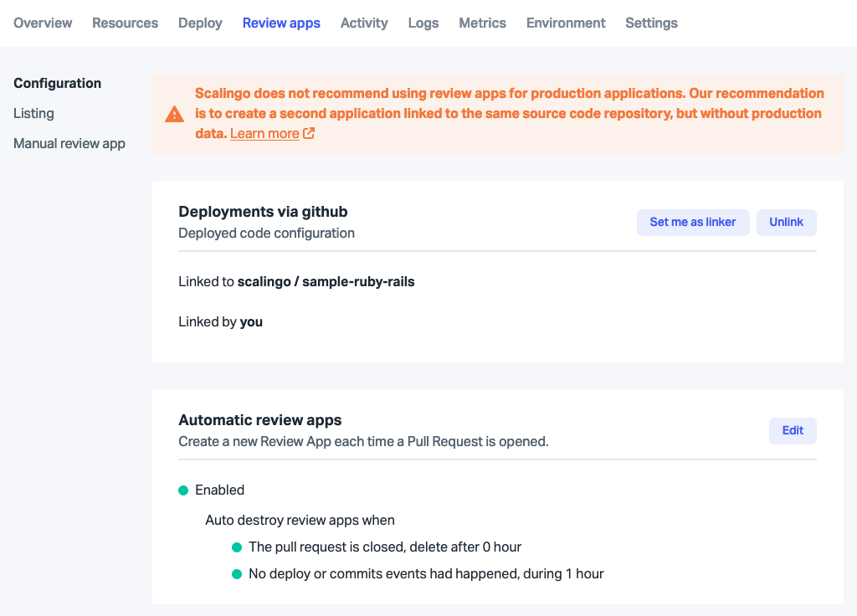The image size is (857, 616).
Task: Open the Overview tab
Action: [43, 23]
